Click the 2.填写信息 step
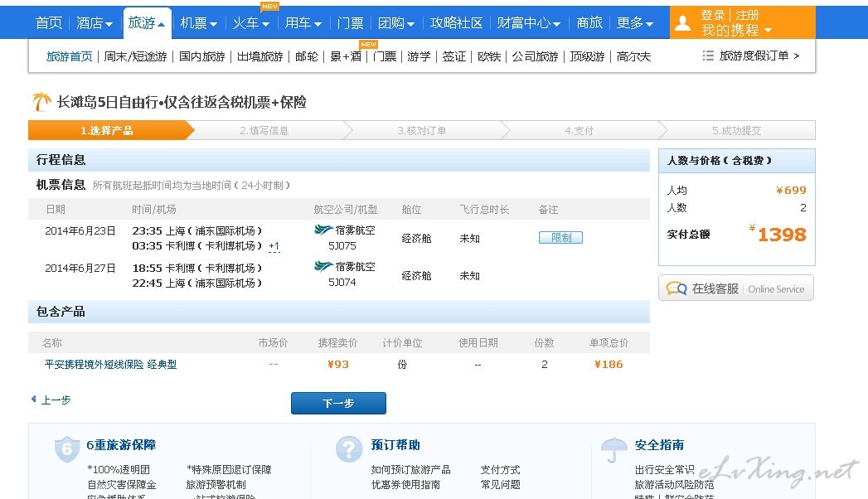Image resolution: width=868 pixels, height=499 pixels. [x=264, y=131]
